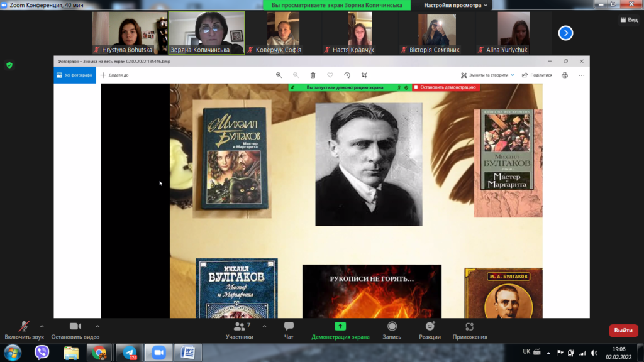Show next page of participant thumbnails
644x362 pixels.
click(x=565, y=33)
